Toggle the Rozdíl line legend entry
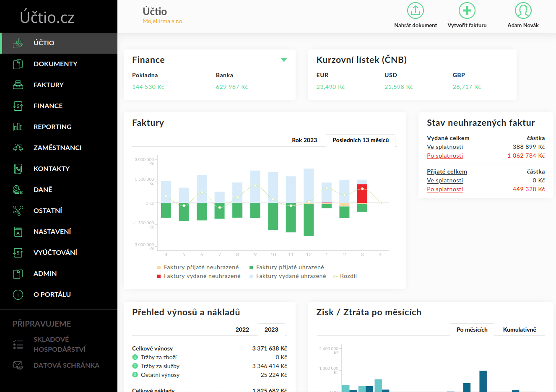Screen dimensions: 556x392 [x=348, y=276]
